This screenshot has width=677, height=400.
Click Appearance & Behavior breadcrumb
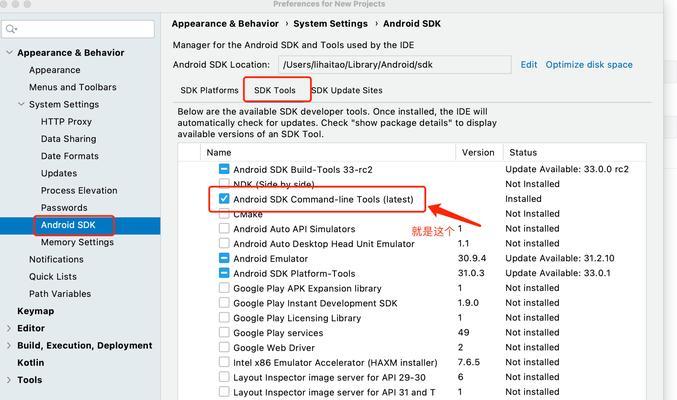225,24
